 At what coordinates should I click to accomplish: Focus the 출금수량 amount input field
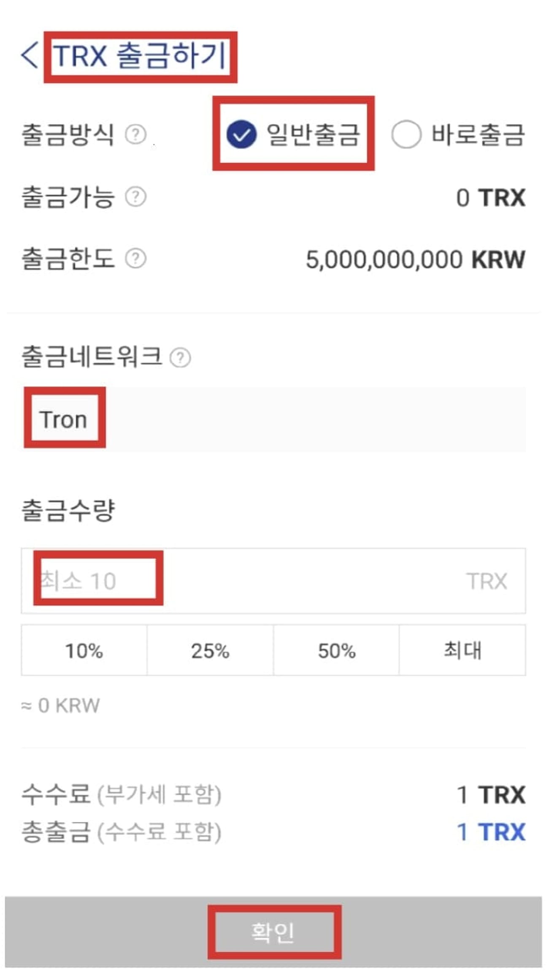pos(273,581)
